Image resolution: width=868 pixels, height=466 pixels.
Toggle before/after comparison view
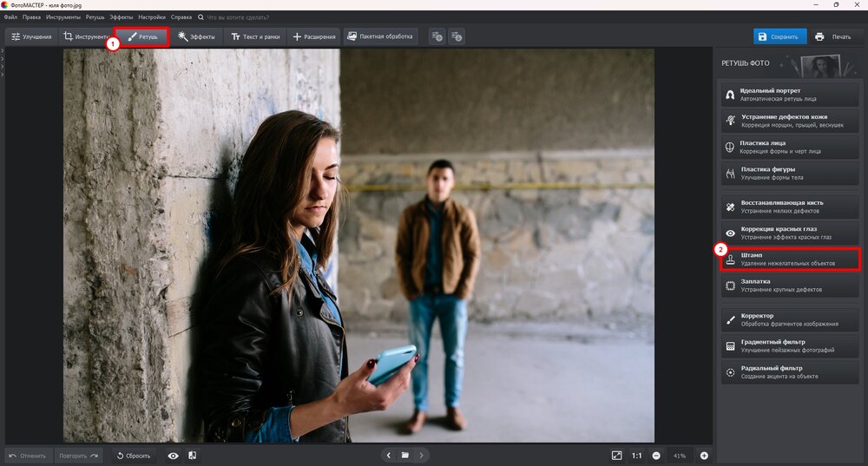pos(192,456)
